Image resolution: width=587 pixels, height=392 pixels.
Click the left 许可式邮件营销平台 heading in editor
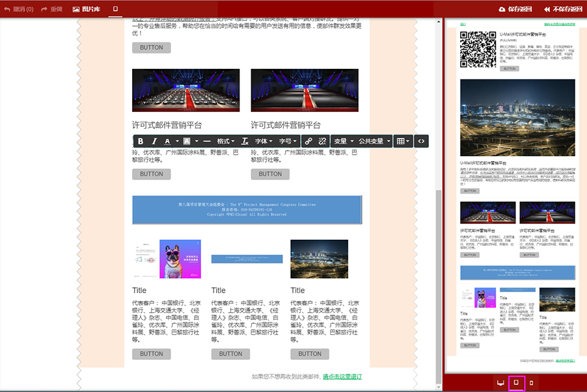(x=167, y=125)
